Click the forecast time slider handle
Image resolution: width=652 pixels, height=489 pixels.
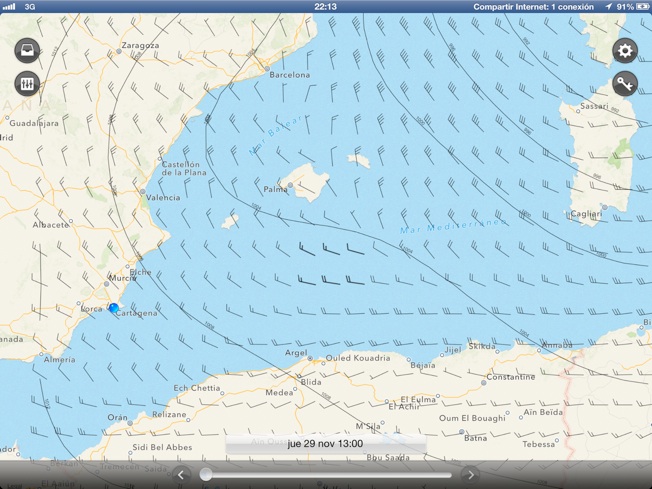point(206,475)
